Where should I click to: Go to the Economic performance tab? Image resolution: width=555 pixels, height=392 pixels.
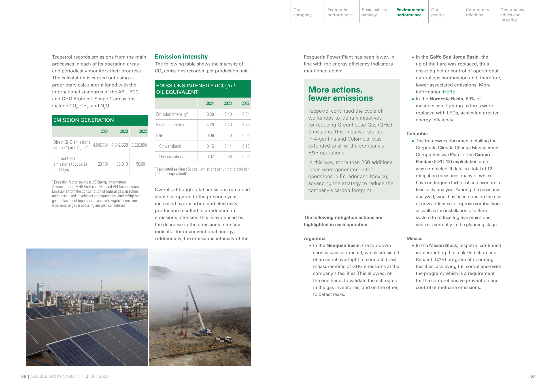(x=340, y=12)
